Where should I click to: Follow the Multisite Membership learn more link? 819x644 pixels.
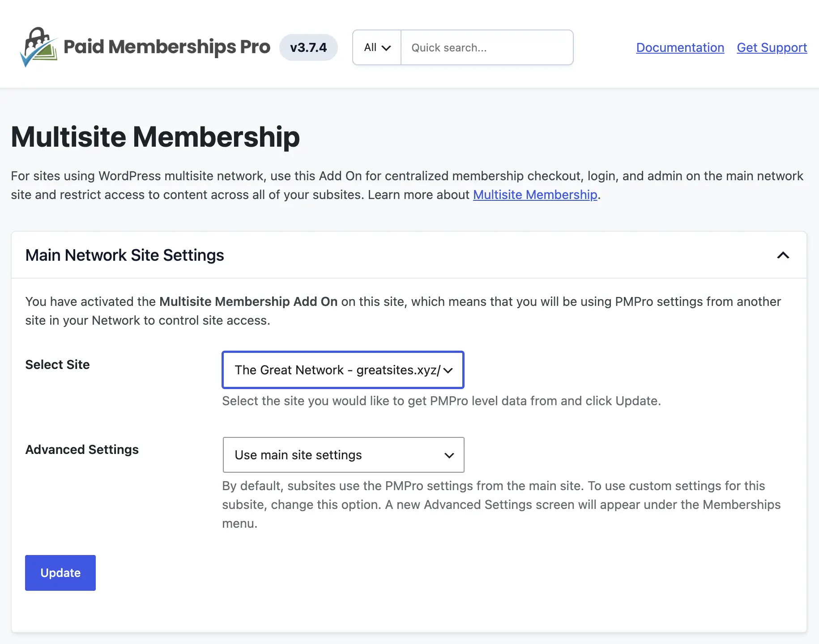click(535, 195)
